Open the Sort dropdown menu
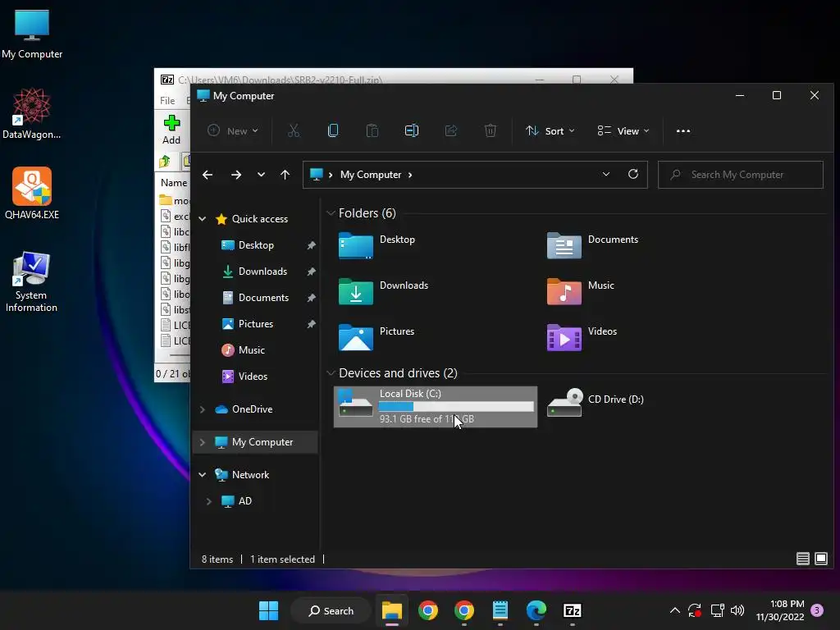This screenshot has height=630, width=840. point(550,130)
